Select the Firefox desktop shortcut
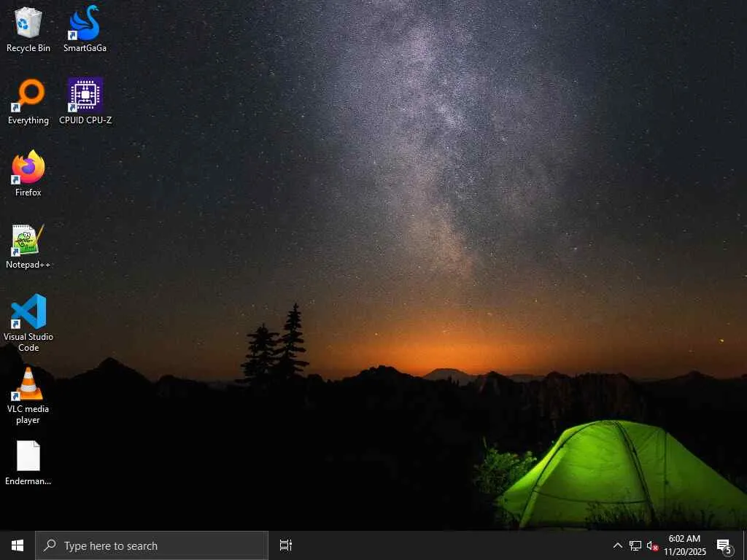 [28, 174]
